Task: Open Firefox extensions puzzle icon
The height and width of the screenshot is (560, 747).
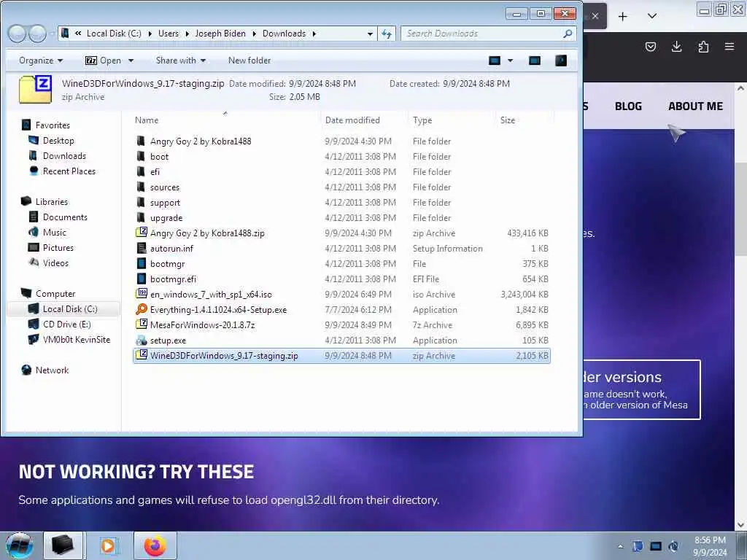Action: pos(703,47)
